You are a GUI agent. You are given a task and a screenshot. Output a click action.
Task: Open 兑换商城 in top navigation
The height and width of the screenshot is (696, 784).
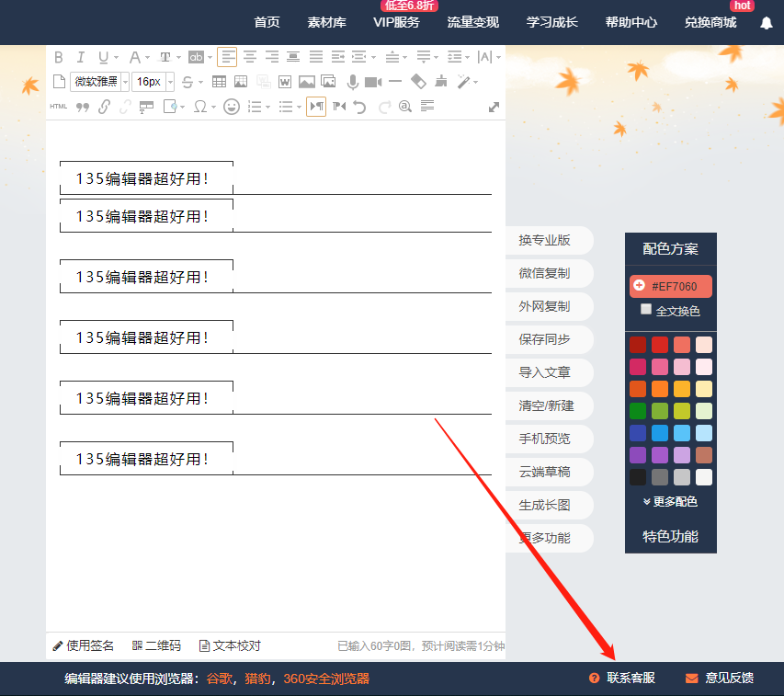click(710, 22)
